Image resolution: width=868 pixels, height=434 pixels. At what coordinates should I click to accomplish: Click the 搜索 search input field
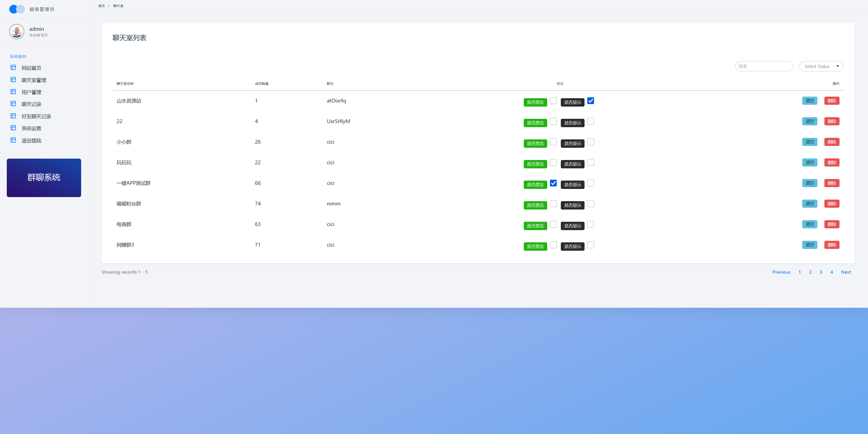(x=764, y=66)
